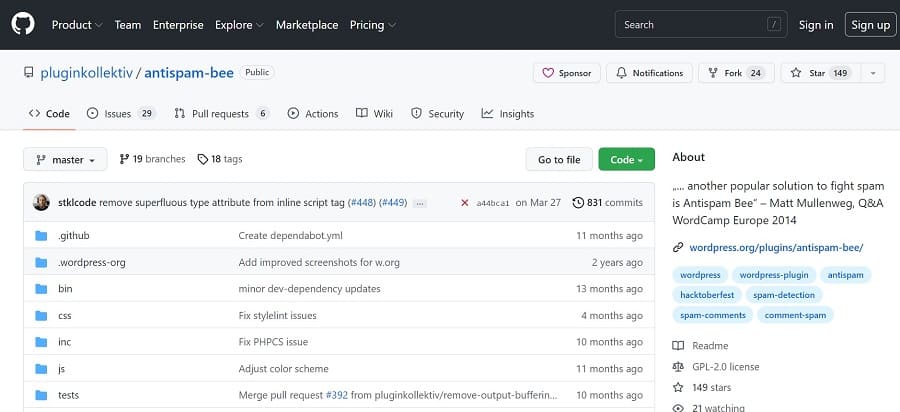Open the GitHub homepage via Octocat logo
Screen dimensions: 900x412
click(23, 25)
